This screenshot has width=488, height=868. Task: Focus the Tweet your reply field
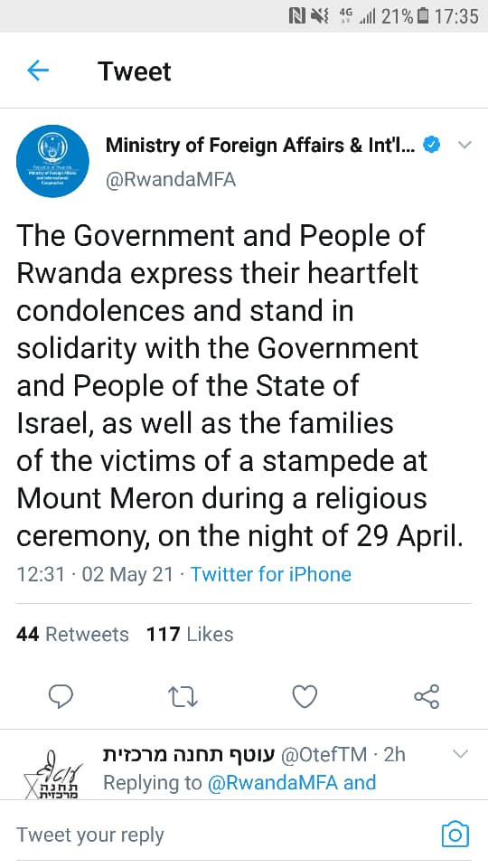pyautogui.click(x=221, y=835)
